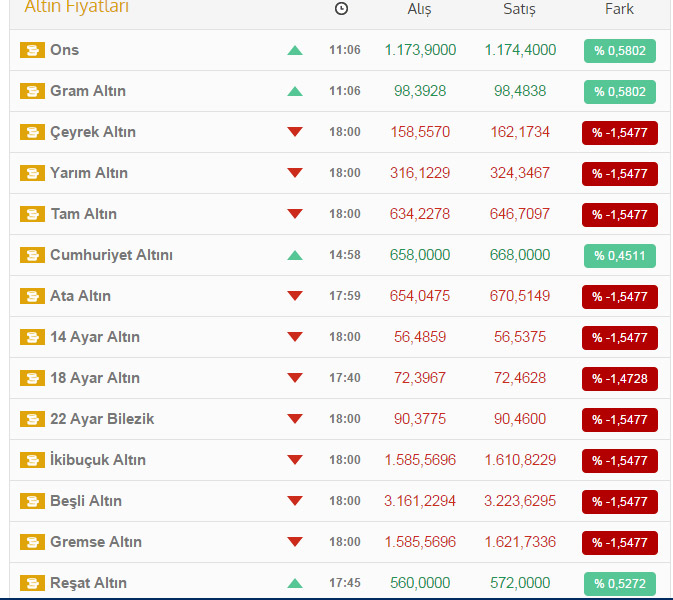Click the green % 0,4511 badge
The width and height of the screenshot is (673, 600).
coord(619,256)
